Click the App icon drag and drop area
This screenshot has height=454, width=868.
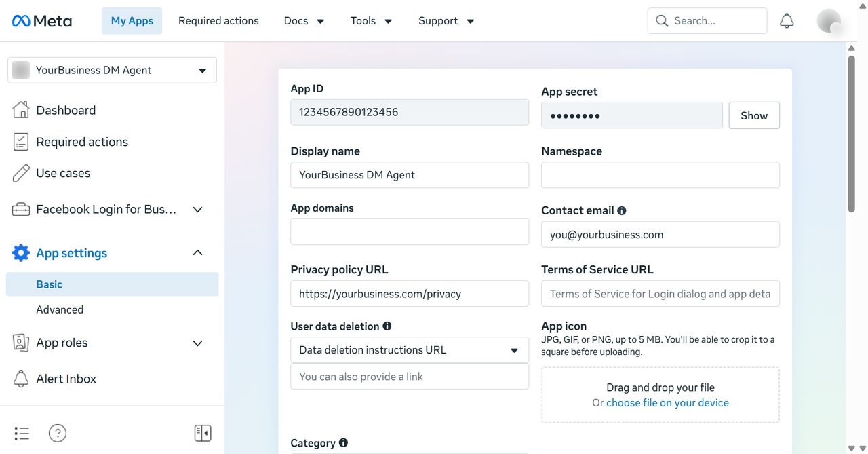tap(660, 395)
